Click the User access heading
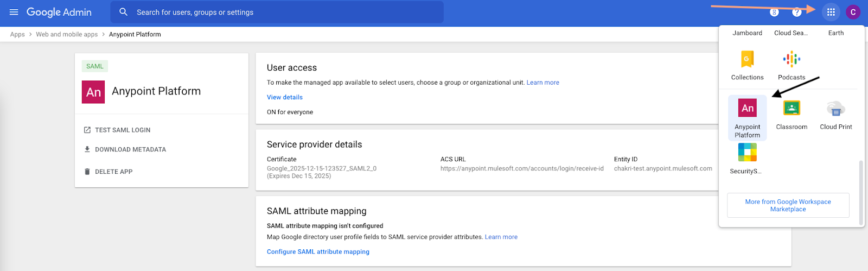Viewport: 868px width, 271px height. tap(292, 67)
